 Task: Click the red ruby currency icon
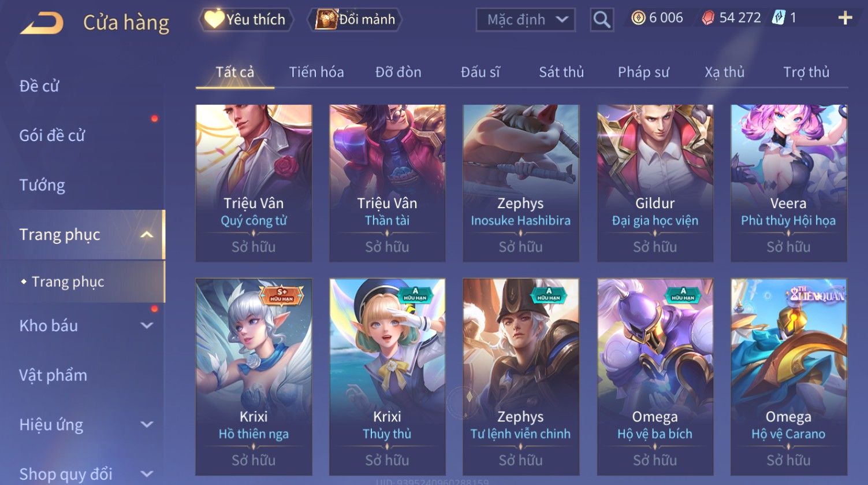pyautogui.click(x=708, y=18)
